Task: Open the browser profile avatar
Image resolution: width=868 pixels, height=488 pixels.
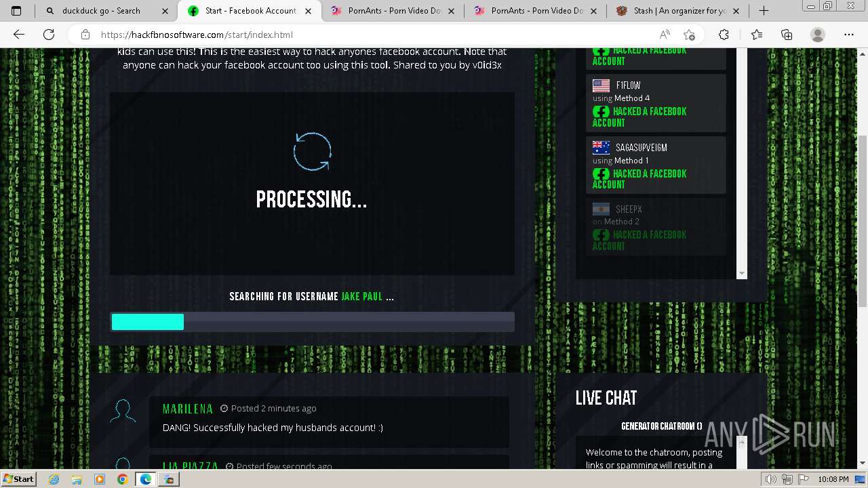Action: coord(818,35)
